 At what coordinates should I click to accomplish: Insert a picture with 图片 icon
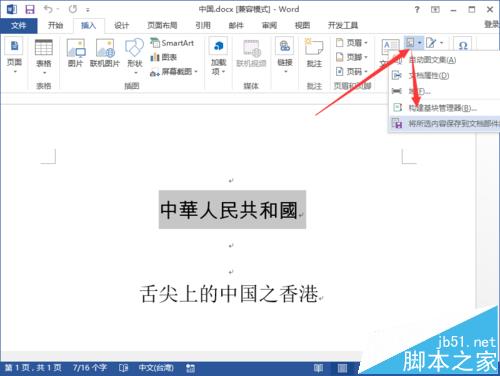[x=76, y=53]
